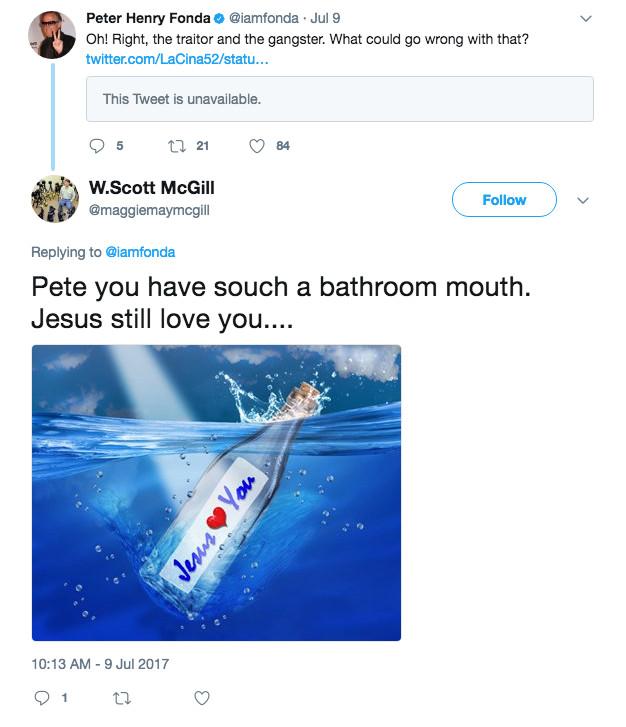Expand options chevron on Fonda's tweet

586,18
